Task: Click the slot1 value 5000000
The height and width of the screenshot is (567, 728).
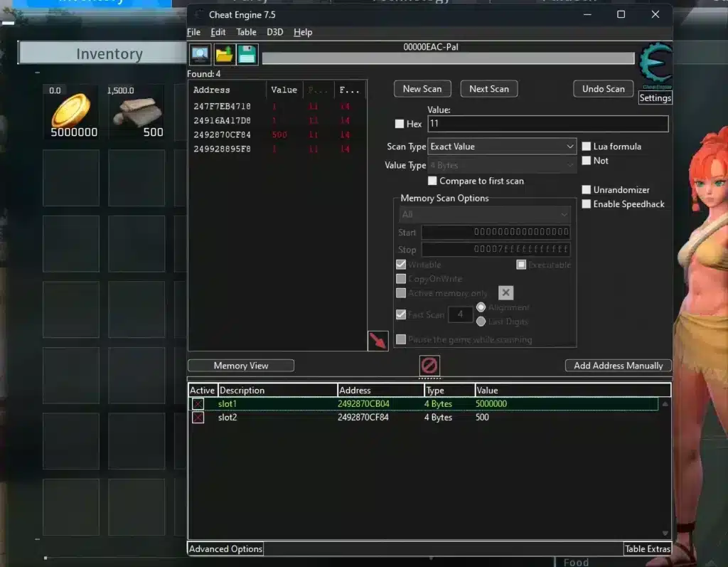Action: tap(491, 404)
